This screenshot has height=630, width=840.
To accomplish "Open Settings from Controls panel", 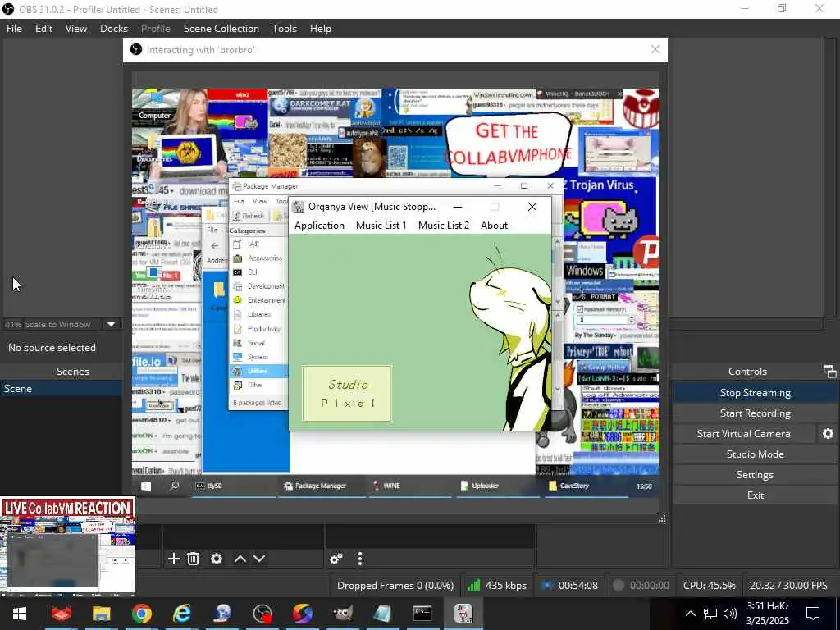I will (755, 475).
